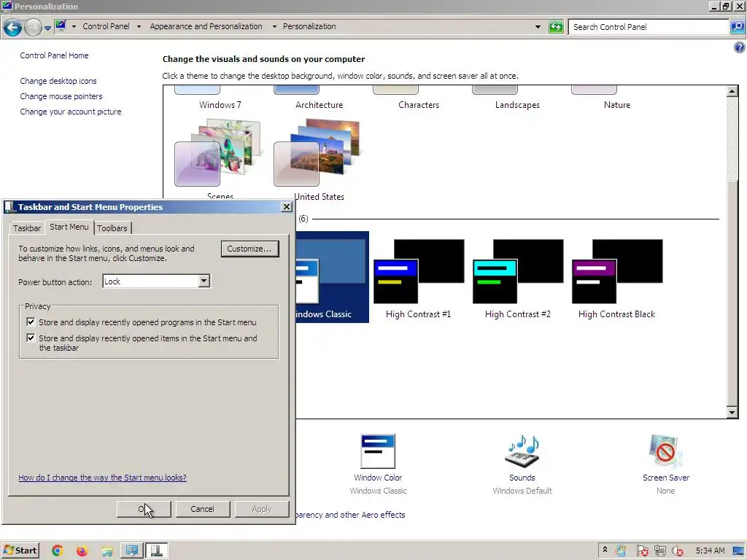The width and height of the screenshot is (747, 560).
Task: Expand Appearance and Personalization breadcrumb arrow
Action: point(274,27)
